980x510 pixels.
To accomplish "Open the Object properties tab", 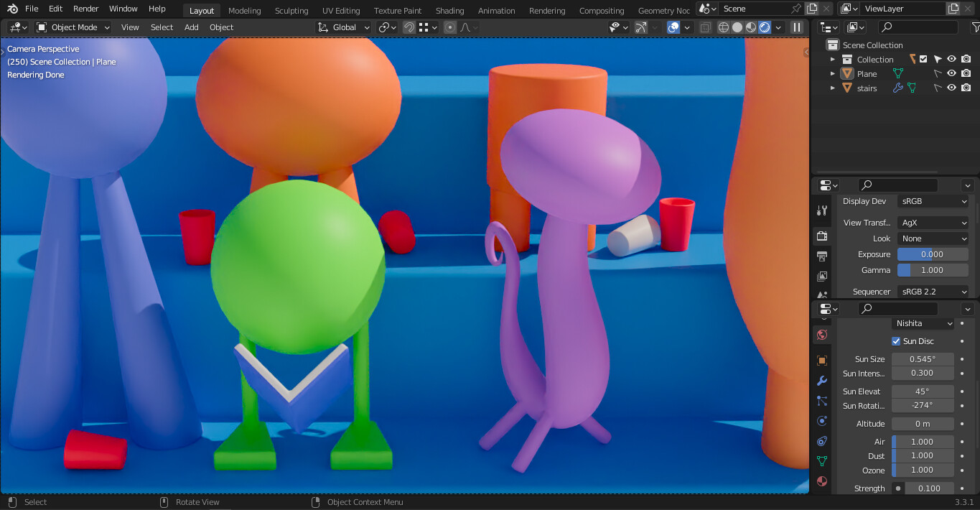I will (x=822, y=361).
